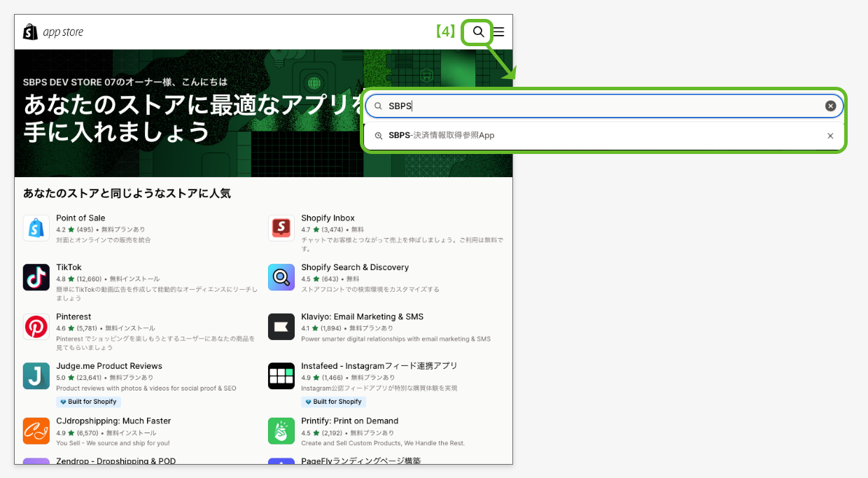Viewport: 868px width, 478px height.
Task: Click the Point of Sale description 対面とオンラインでの販売を統合
Action: 104,240
